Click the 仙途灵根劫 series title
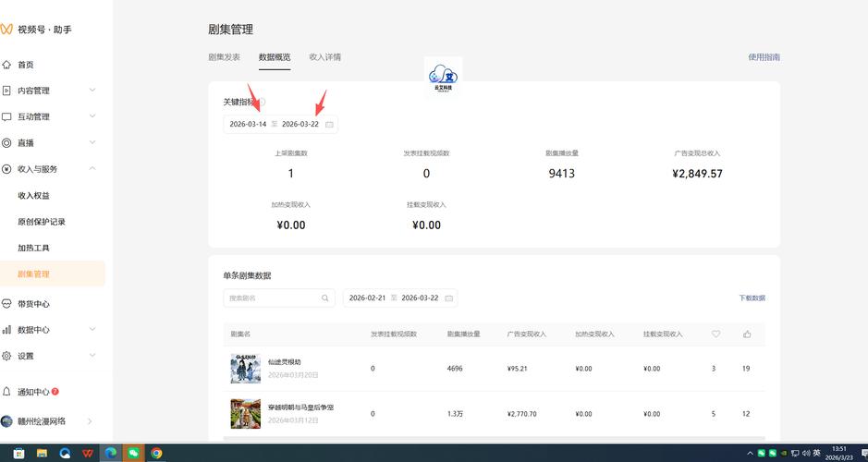 (284, 362)
